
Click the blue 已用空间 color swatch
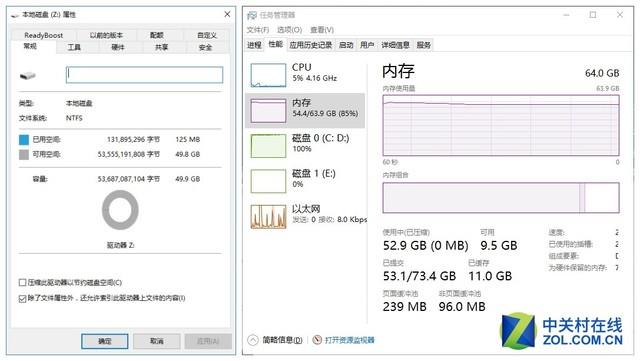(x=24, y=140)
